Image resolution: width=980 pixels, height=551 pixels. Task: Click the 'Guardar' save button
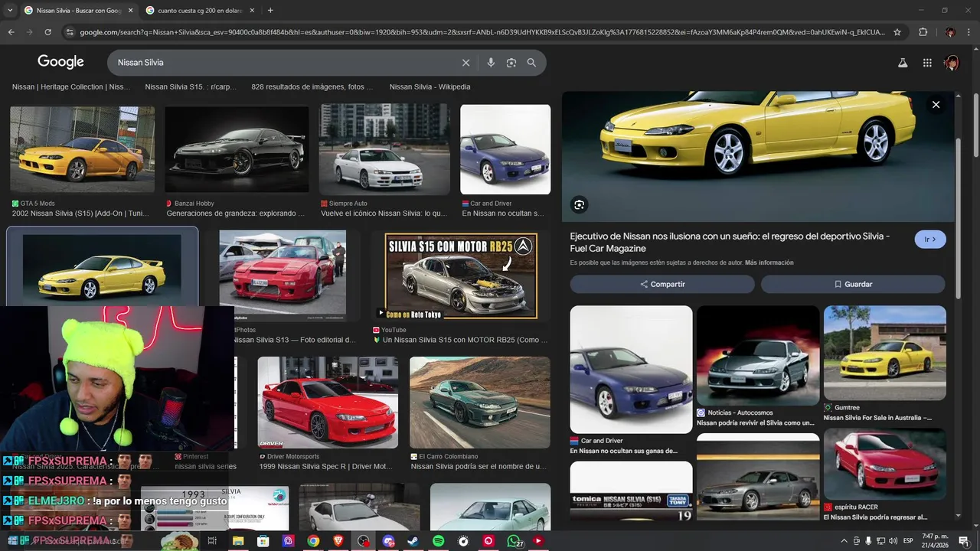pyautogui.click(x=853, y=284)
